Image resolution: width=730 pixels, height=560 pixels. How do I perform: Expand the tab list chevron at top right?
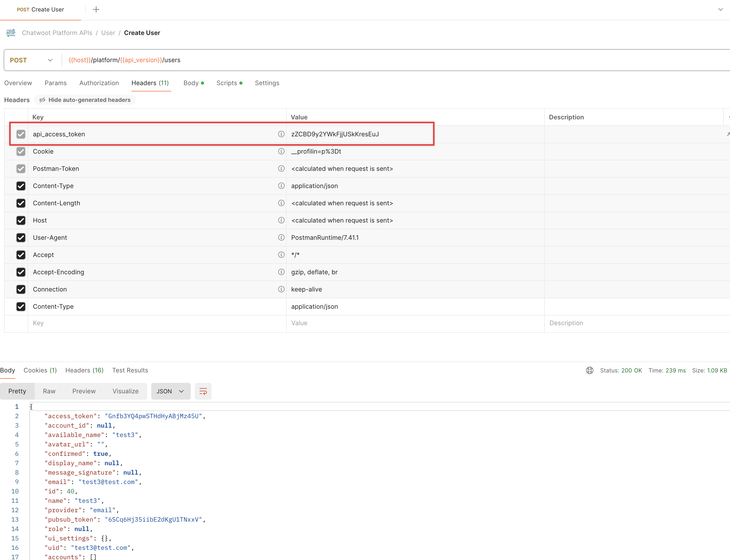click(x=720, y=9)
